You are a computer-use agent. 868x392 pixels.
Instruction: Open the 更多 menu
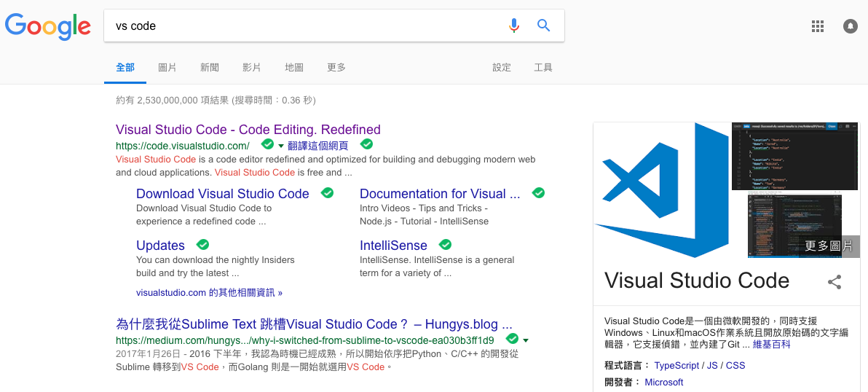pyautogui.click(x=336, y=68)
